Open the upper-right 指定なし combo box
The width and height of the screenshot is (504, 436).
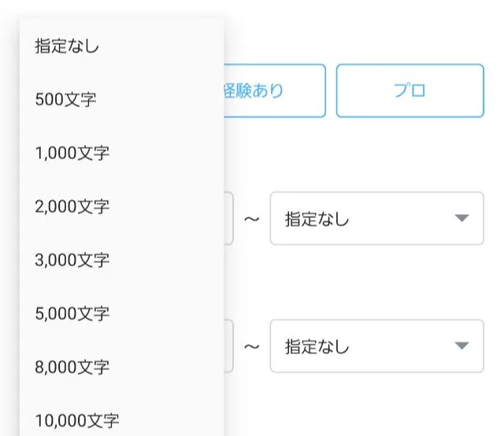click(x=376, y=218)
